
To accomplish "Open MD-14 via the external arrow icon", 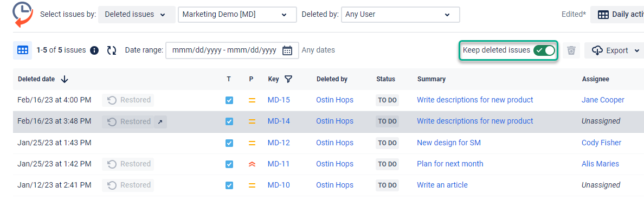I will click(160, 122).
